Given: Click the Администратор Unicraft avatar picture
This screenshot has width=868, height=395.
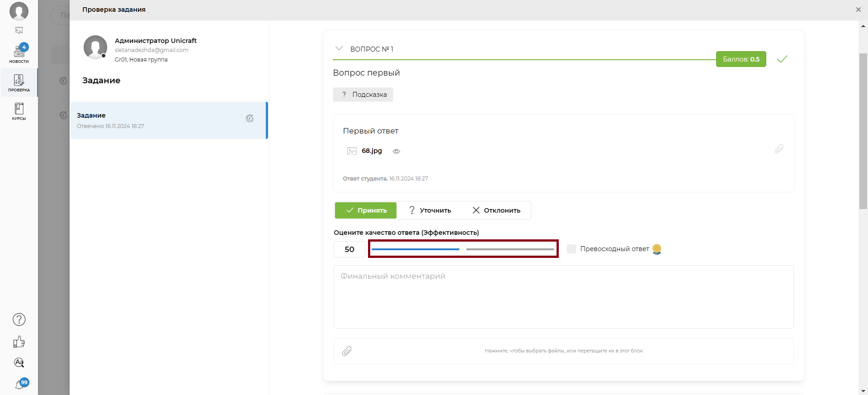Looking at the screenshot, I should (x=95, y=47).
